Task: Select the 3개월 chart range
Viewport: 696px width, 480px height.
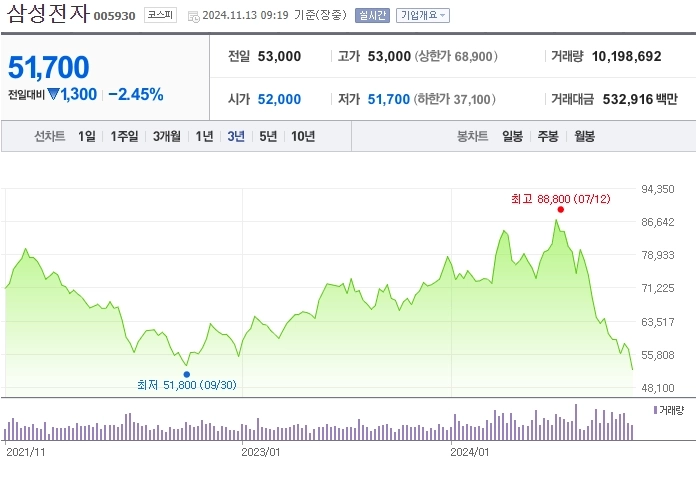Action: [167, 137]
